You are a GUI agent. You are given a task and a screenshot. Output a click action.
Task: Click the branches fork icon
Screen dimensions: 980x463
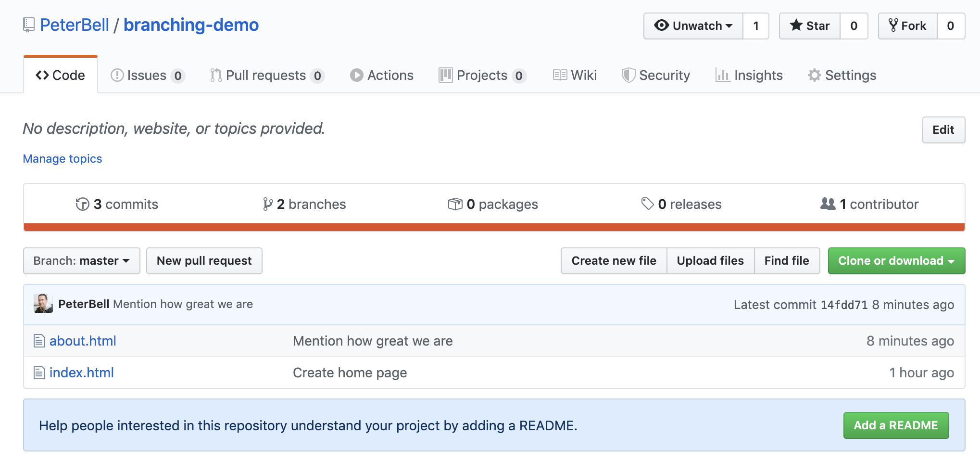[268, 204]
